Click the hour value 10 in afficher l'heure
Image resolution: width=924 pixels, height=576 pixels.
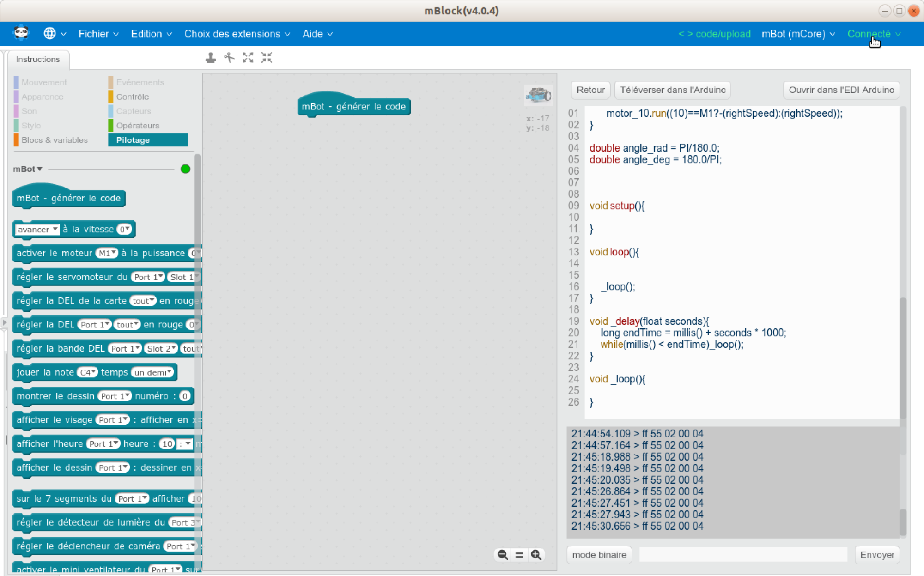[167, 444]
